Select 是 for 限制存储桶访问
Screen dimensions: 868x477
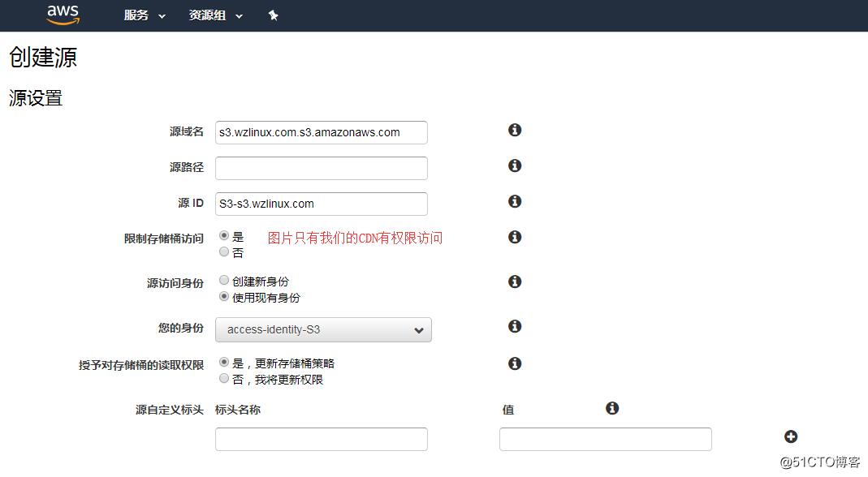click(224, 236)
